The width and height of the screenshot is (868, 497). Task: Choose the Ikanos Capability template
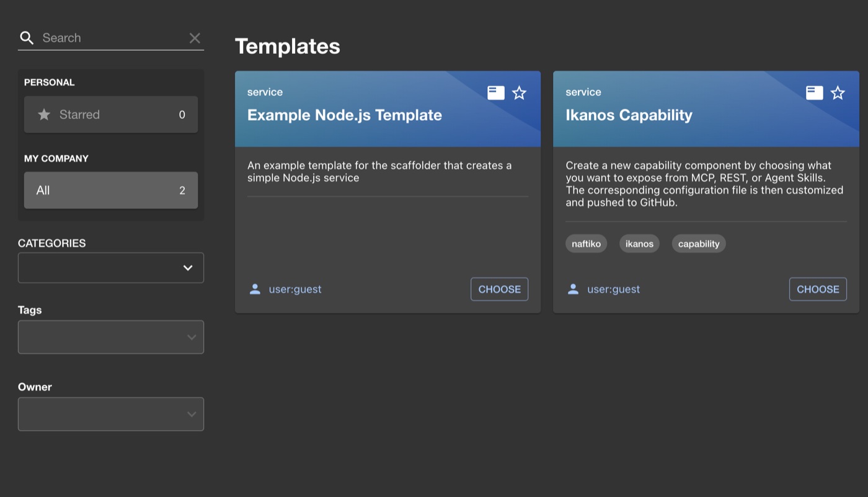(x=818, y=289)
